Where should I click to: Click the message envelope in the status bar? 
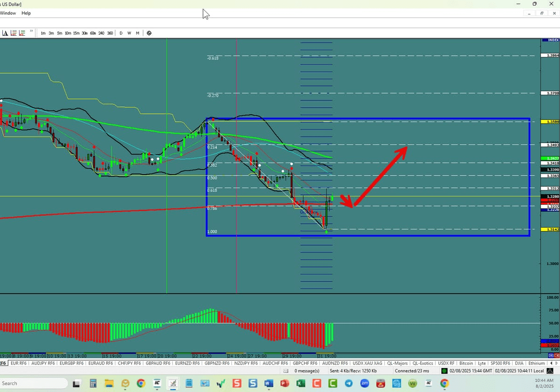pos(285,371)
